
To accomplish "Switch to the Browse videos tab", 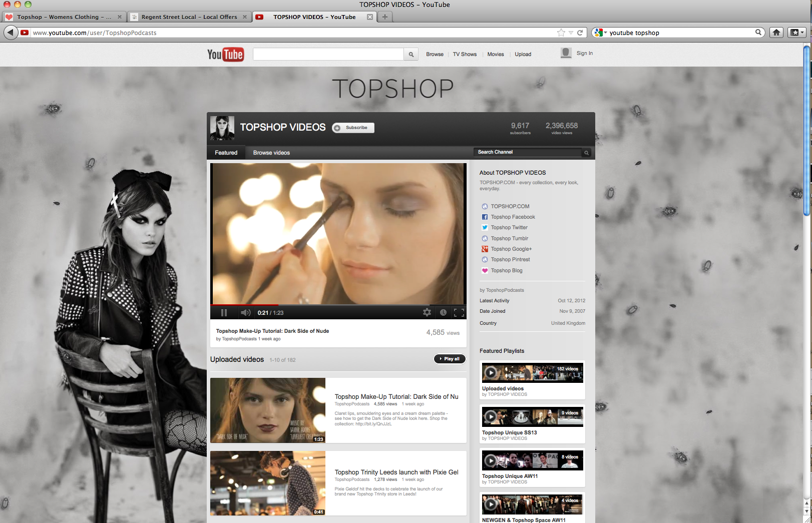I will (x=271, y=153).
